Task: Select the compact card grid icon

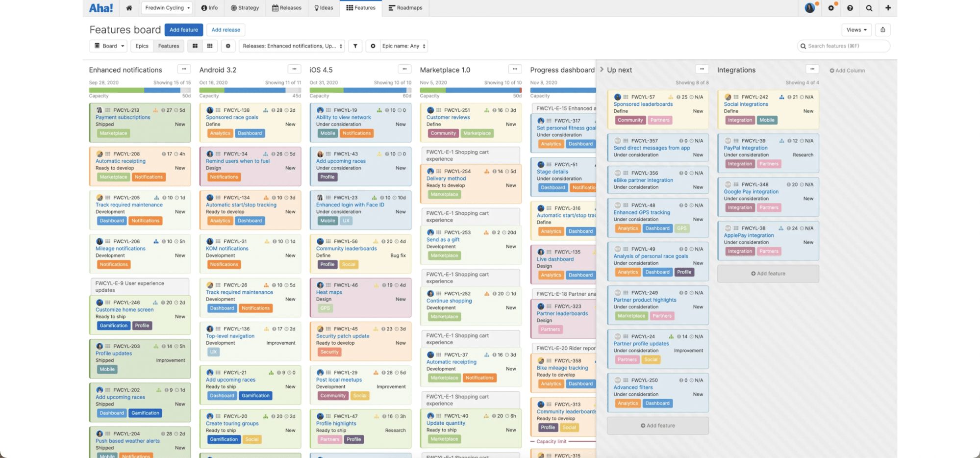Action: (x=210, y=46)
